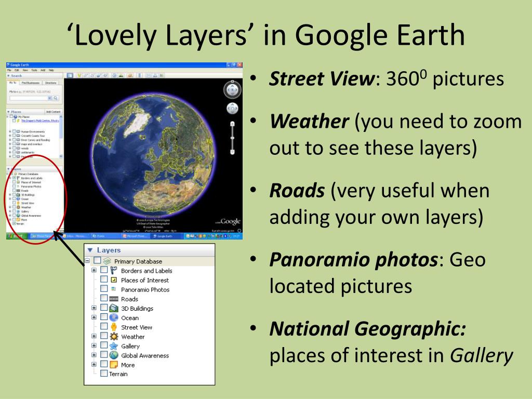Click the Email toolbar icon
The image size is (532, 399).
[x=148, y=76]
